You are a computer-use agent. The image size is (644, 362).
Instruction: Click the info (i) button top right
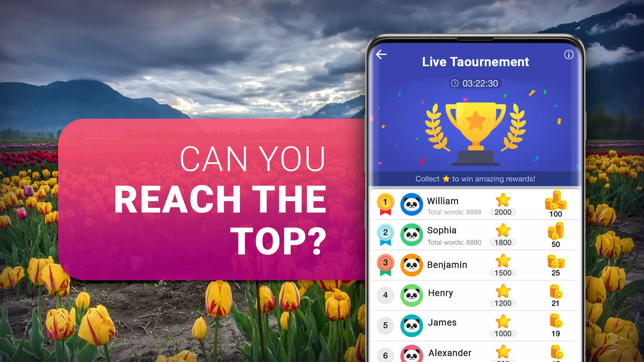(x=569, y=54)
